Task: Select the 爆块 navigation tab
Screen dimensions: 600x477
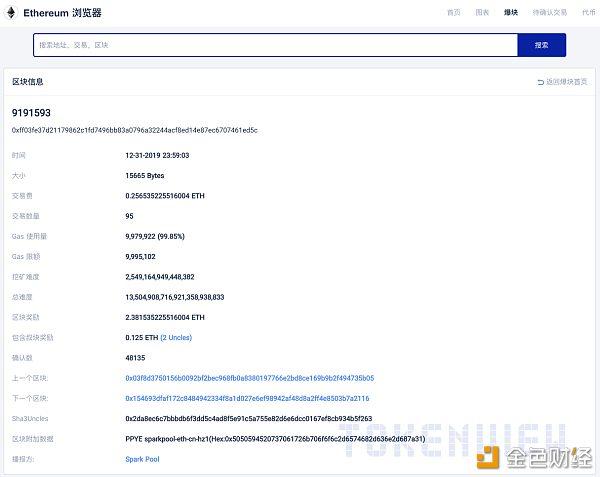Action: (x=511, y=13)
